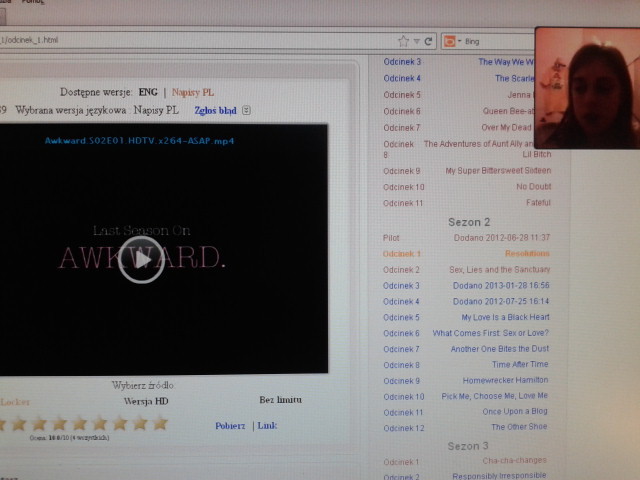Image resolution: width=640 pixels, height=480 pixels.
Task: Open Odcinek 8 Time After Time
Action: pyautogui.click(x=466, y=364)
